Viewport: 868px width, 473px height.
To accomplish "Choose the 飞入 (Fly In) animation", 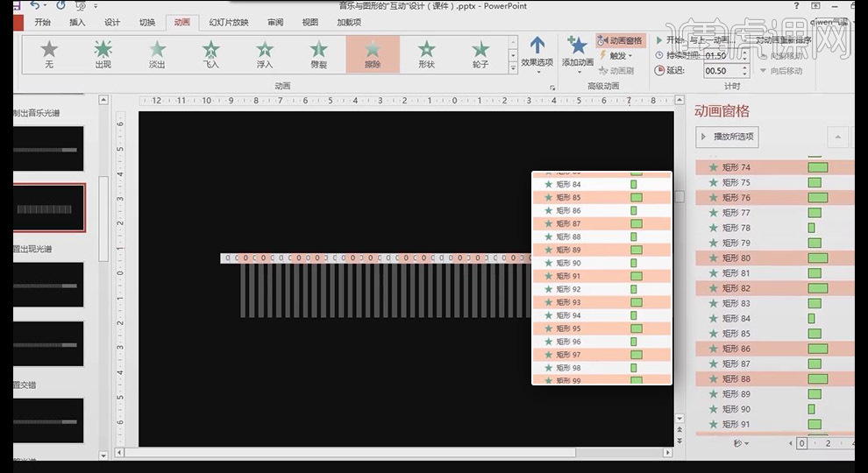I will (x=210, y=53).
